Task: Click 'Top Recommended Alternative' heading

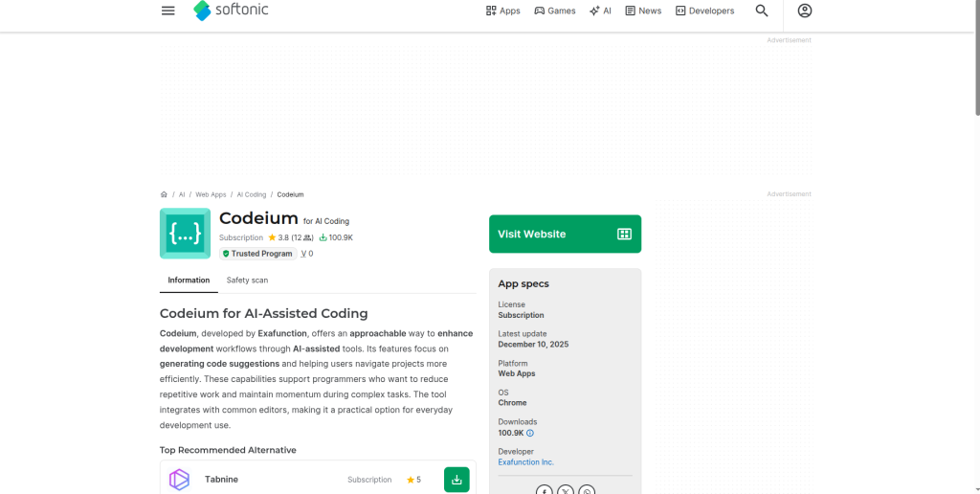Action: [228, 450]
